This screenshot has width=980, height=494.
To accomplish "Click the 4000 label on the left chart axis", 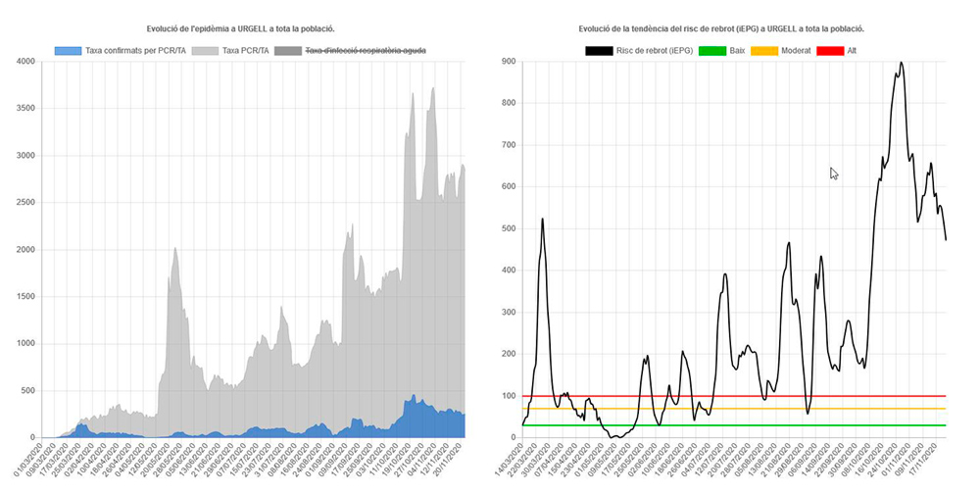I will (25, 62).
